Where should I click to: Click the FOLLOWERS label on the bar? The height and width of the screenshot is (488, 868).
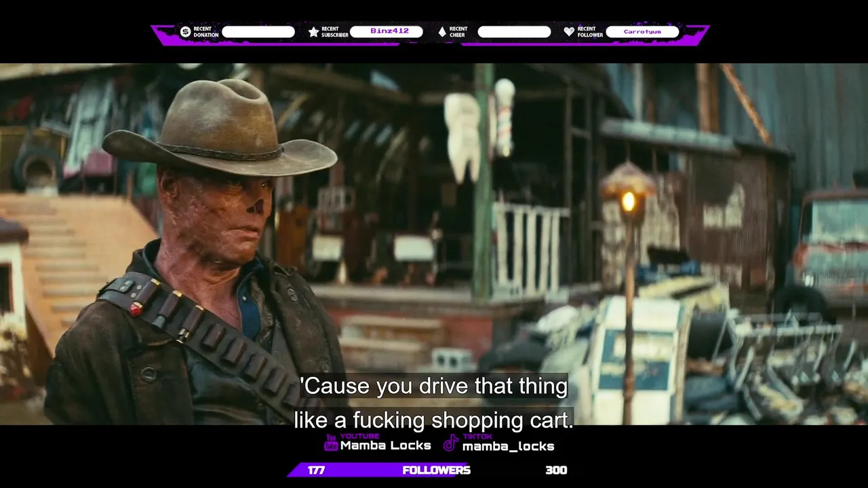pos(436,470)
